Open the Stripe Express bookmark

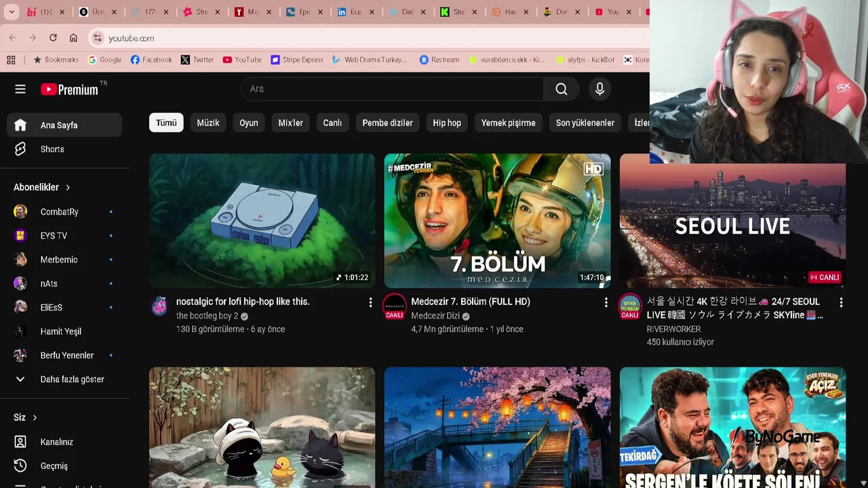[296, 60]
